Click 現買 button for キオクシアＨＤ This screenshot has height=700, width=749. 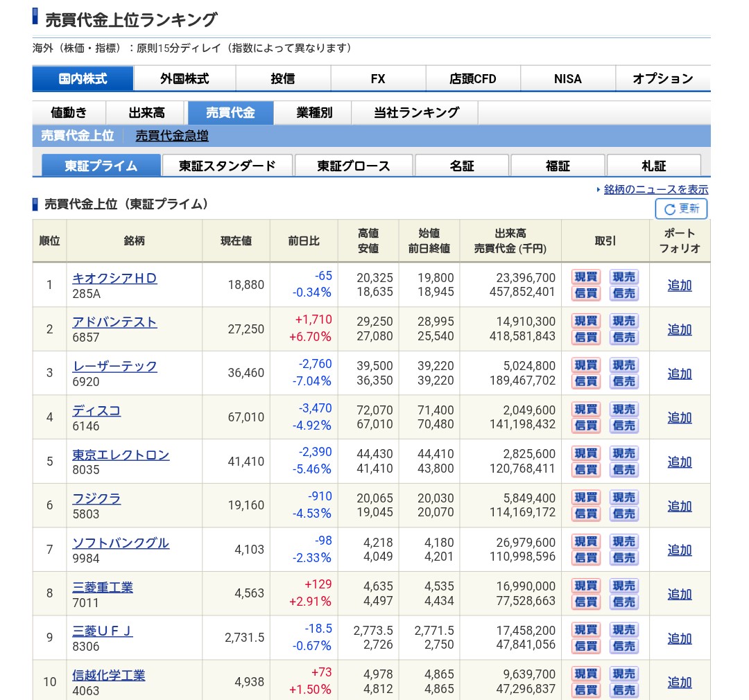tap(585, 277)
